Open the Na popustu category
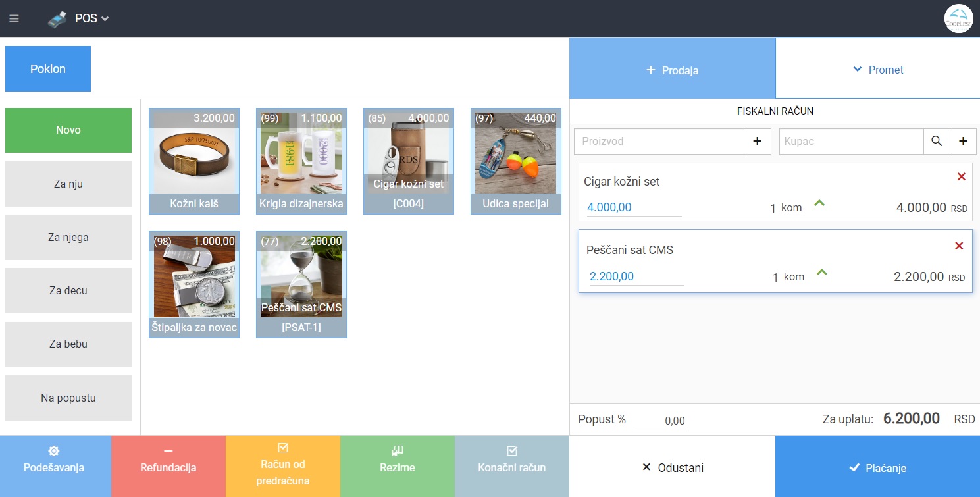The height and width of the screenshot is (497, 980). (x=68, y=398)
